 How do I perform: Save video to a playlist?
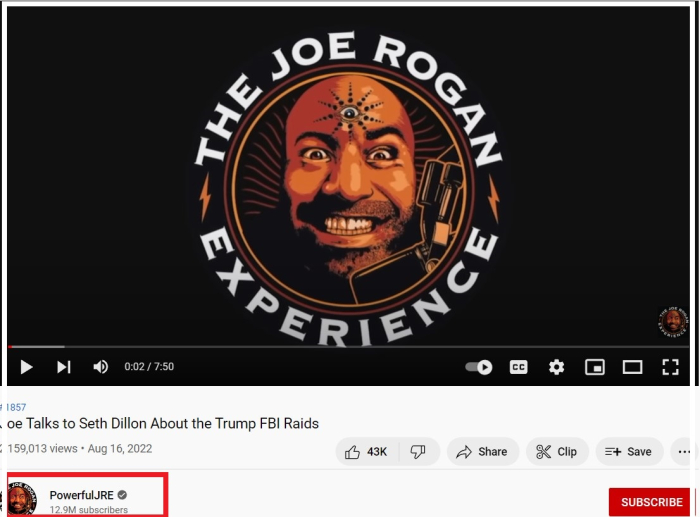pyautogui.click(x=629, y=452)
